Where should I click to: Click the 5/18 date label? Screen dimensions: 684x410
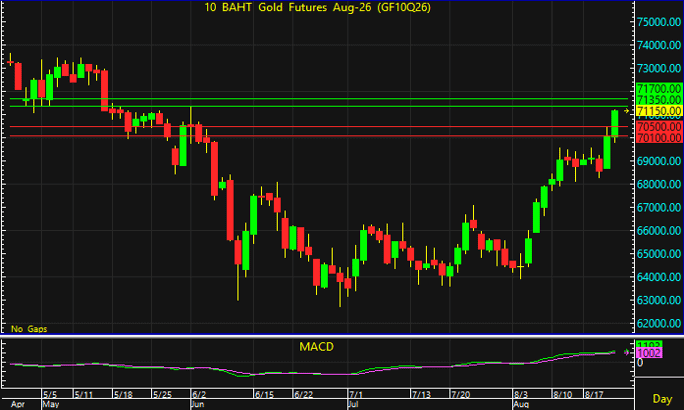[x=123, y=394]
